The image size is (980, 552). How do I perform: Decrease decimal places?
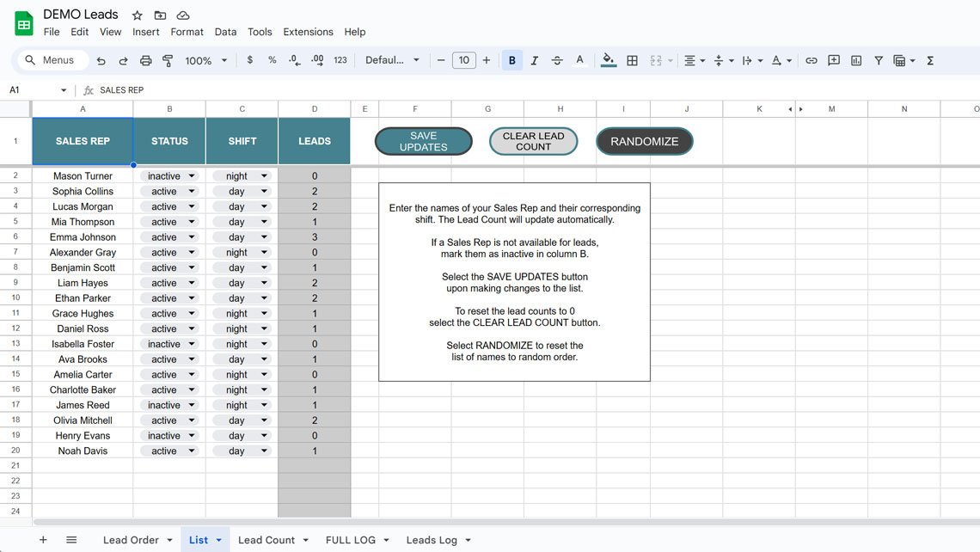pyautogui.click(x=294, y=60)
